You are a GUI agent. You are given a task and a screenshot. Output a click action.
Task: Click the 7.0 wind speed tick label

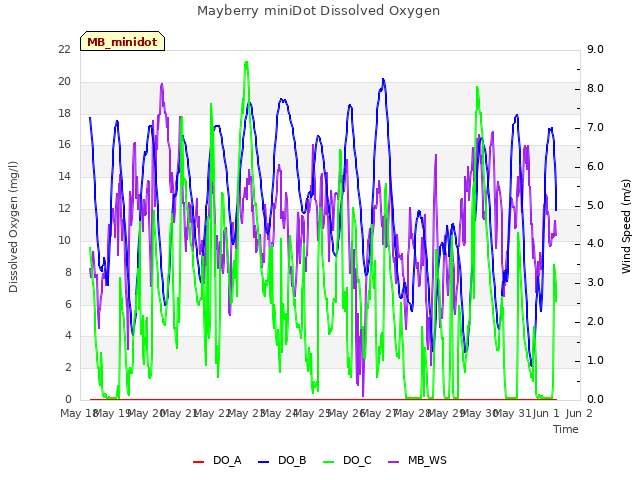[x=595, y=127]
